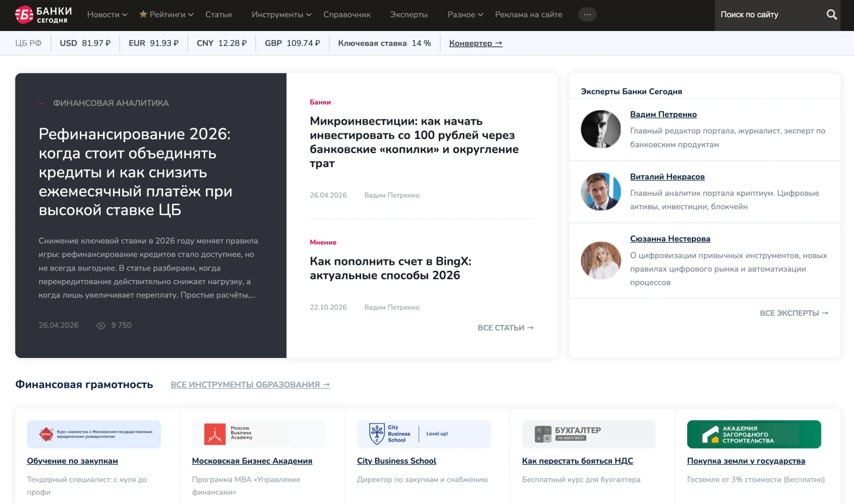Viewport: 854px width, 504px height.
Task: Open Виталий Некрасов expert name link
Action: click(667, 176)
